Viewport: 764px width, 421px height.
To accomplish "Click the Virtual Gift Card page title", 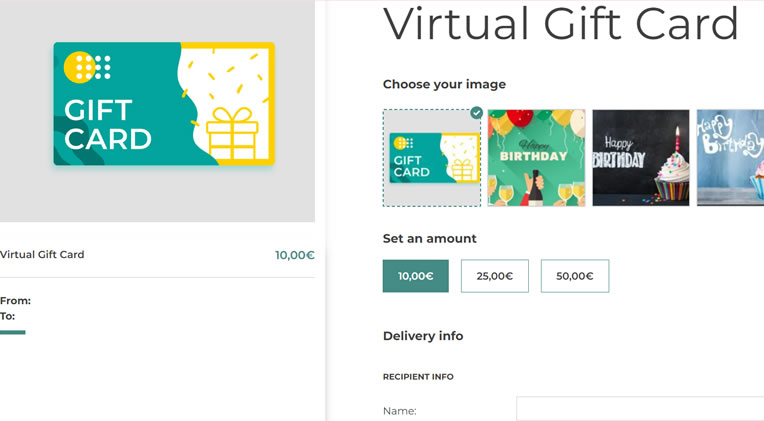I will click(x=560, y=24).
